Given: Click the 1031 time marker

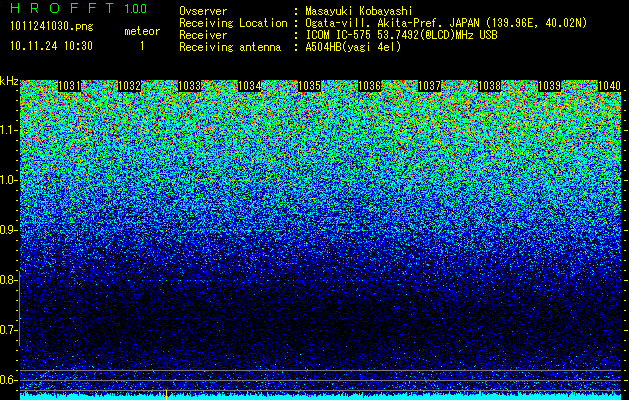Looking at the screenshot, I should (69, 86).
